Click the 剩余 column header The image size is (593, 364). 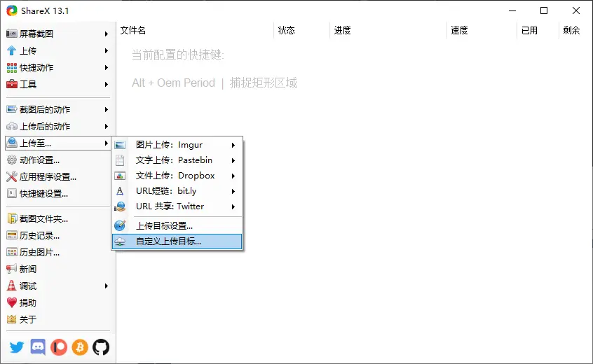pos(575,30)
